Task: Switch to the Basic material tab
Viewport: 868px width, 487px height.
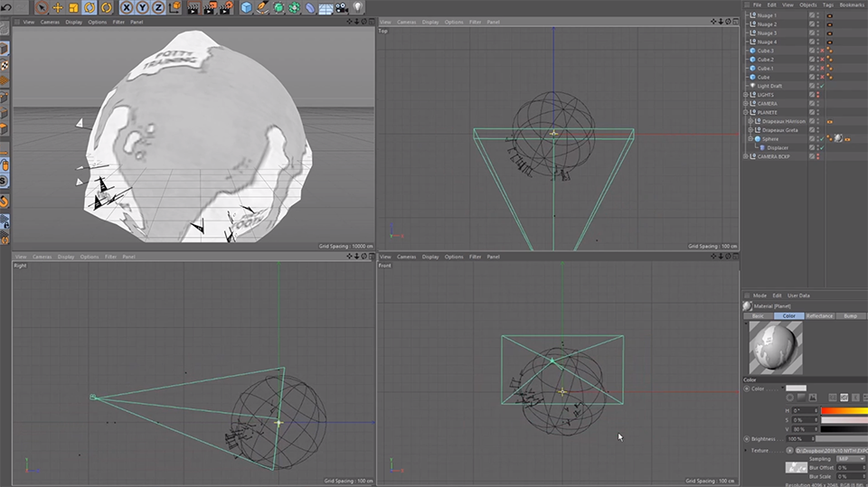Action: pyautogui.click(x=758, y=316)
